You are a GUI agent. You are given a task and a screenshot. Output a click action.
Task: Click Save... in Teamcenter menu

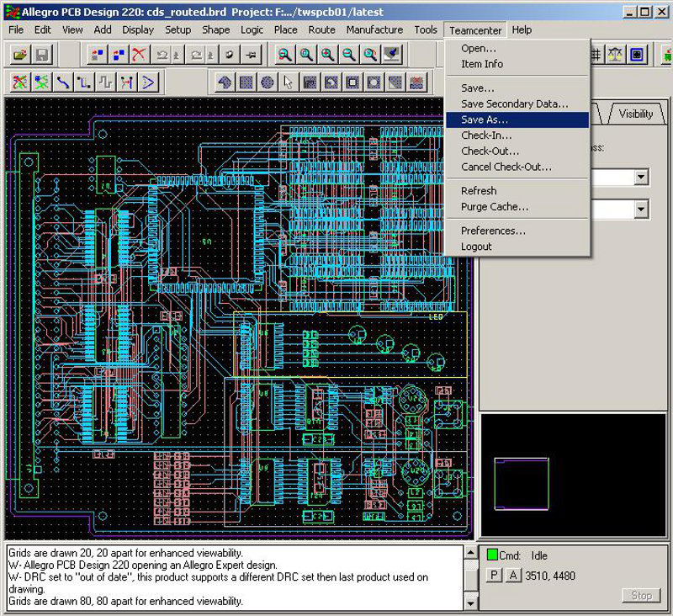point(517,88)
